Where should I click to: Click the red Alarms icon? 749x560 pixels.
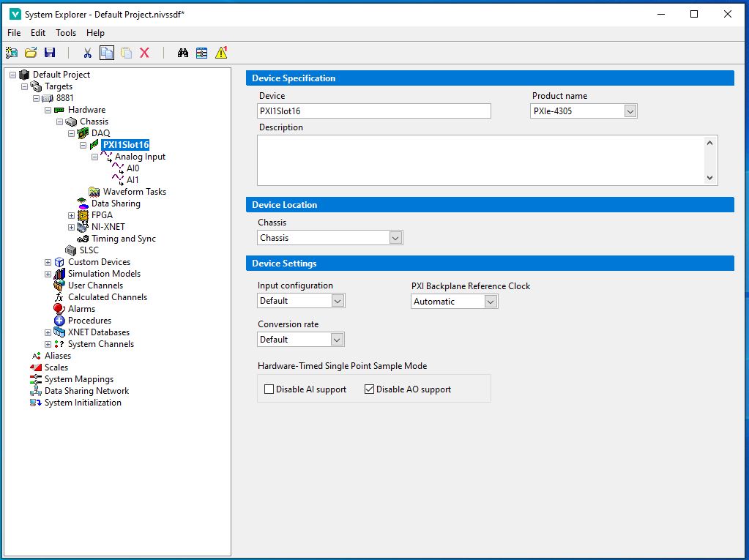(59, 309)
